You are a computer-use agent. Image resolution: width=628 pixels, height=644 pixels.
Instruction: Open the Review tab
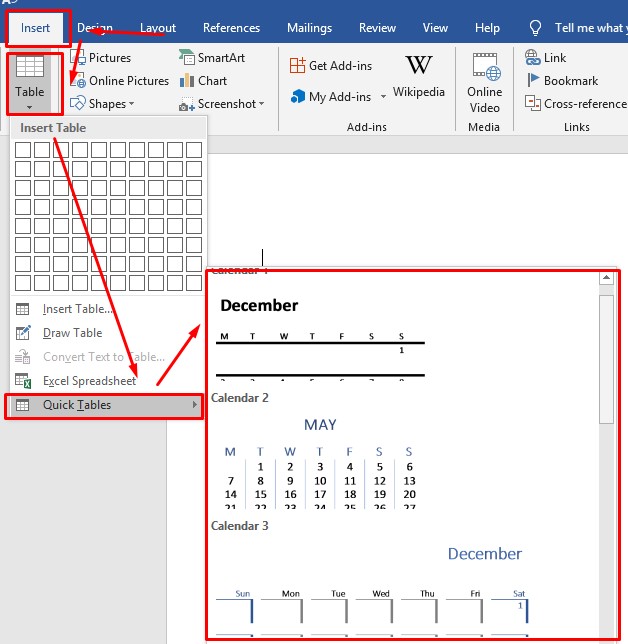coord(377,28)
